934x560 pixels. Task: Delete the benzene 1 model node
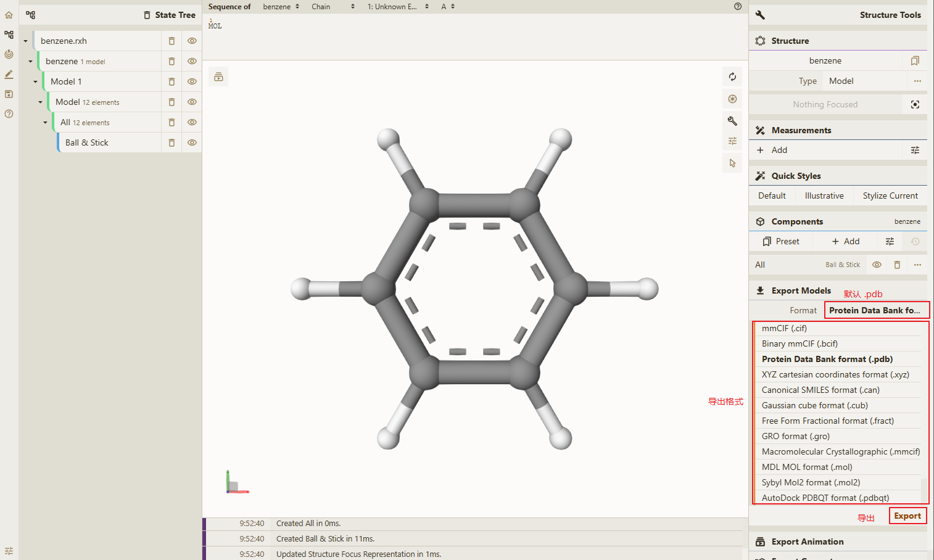pyautogui.click(x=172, y=61)
